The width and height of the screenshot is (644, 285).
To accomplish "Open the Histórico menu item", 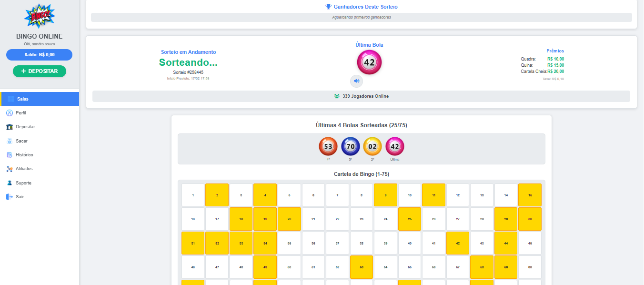I will point(24,155).
